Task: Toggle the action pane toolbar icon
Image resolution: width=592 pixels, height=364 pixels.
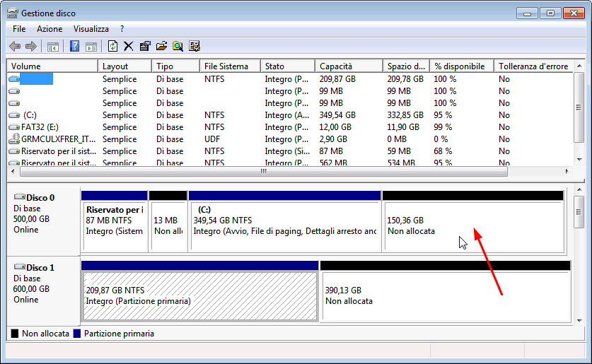Action: point(91,47)
